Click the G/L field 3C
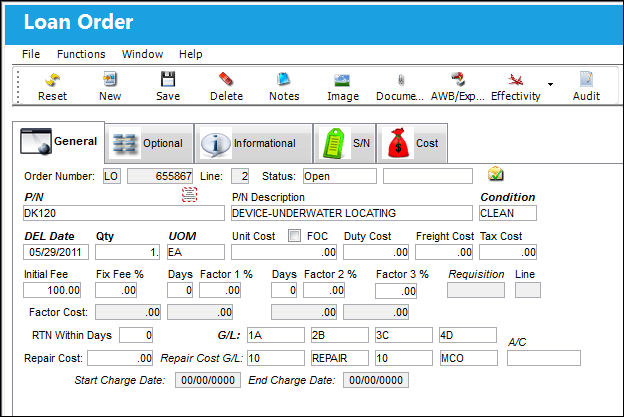The width and height of the screenshot is (624, 417). click(404, 335)
